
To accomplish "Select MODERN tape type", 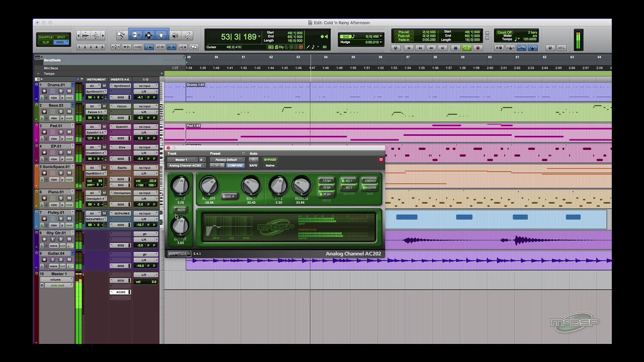I will pyautogui.click(x=370, y=188).
